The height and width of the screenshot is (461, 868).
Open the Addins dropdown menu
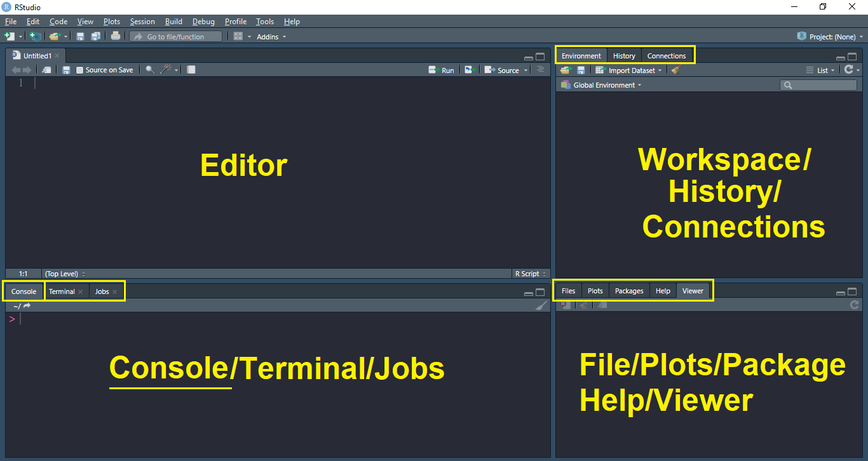(271, 37)
